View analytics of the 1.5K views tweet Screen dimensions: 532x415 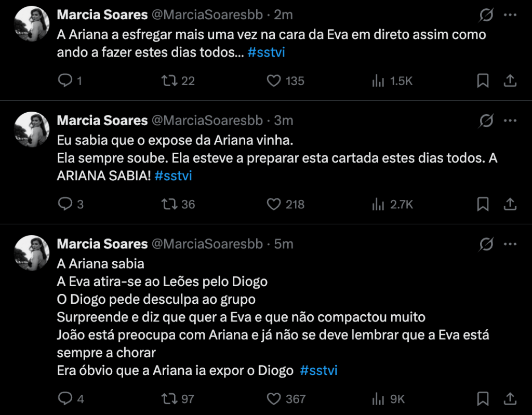378,81
